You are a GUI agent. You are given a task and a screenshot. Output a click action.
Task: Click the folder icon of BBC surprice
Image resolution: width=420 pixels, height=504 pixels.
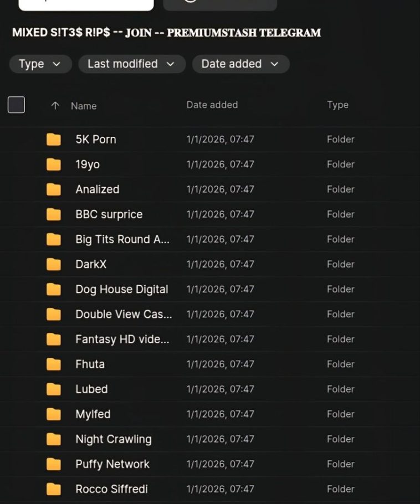click(x=54, y=214)
